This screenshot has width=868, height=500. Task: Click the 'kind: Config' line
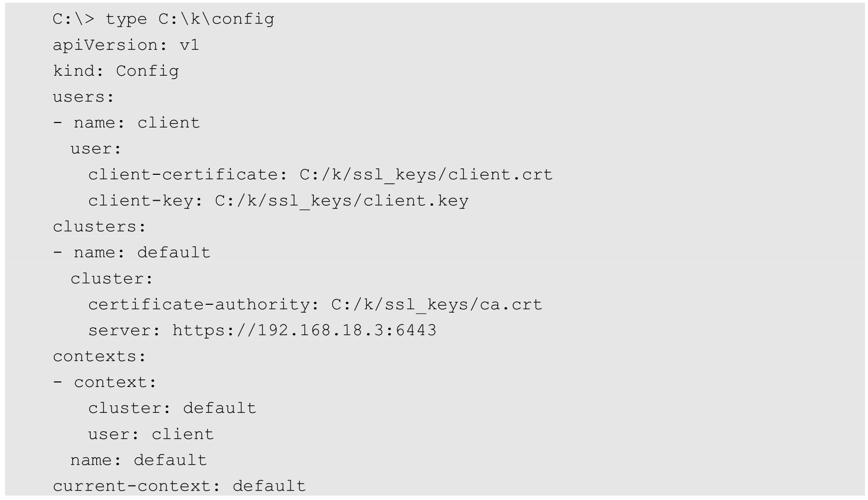coord(116,71)
